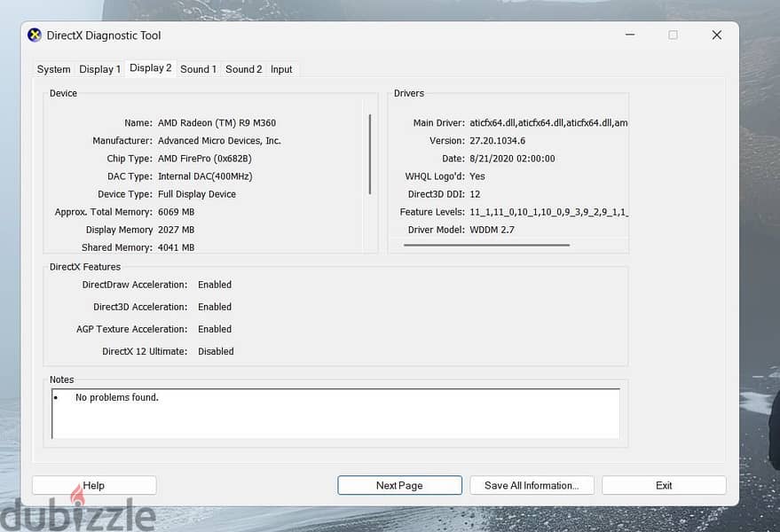Select the Display 2 tab
Screen dimensions: 780x532
coord(150,67)
